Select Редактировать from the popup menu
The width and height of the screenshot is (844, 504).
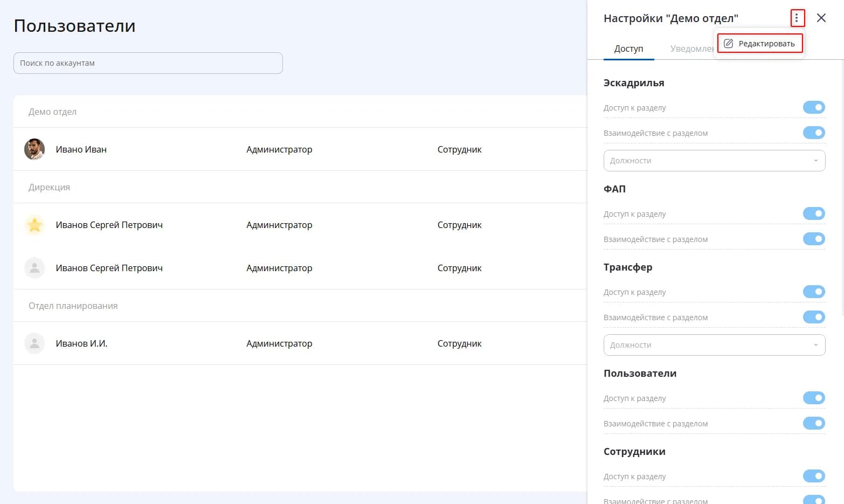pos(760,44)
